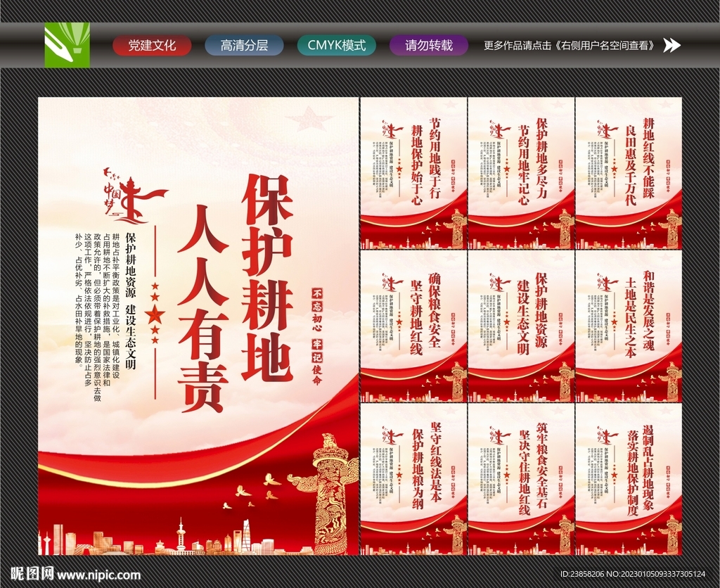
Task: Open the 保护耕地资源 建设生态文明 poster thumbnail
Action: (x=521, y=326)
